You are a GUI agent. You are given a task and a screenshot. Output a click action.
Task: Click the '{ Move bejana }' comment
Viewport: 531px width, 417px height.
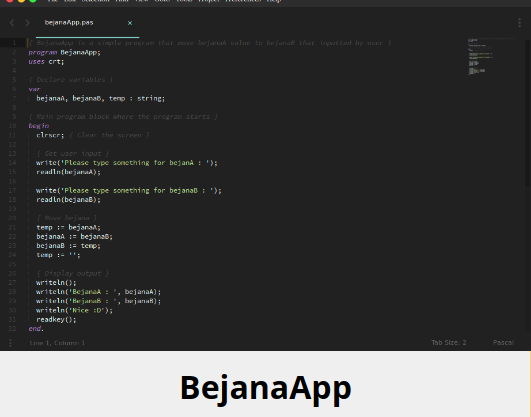tap(66, 218)
